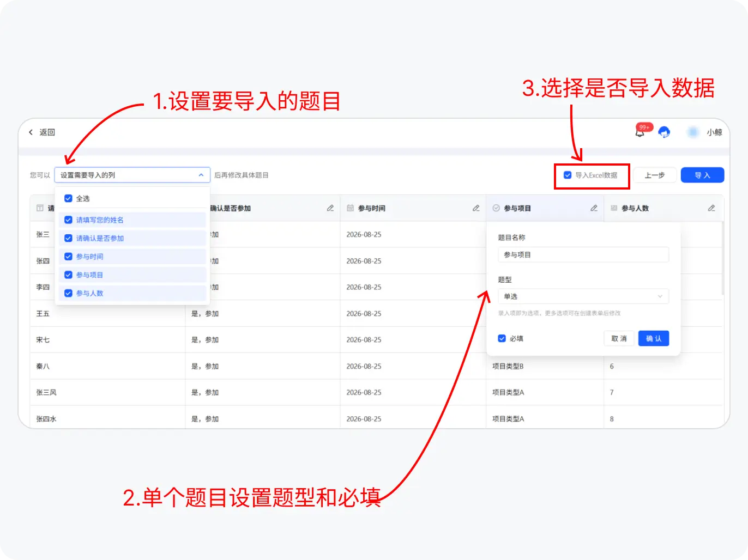Toggle the 全选 checkbox

68,198
